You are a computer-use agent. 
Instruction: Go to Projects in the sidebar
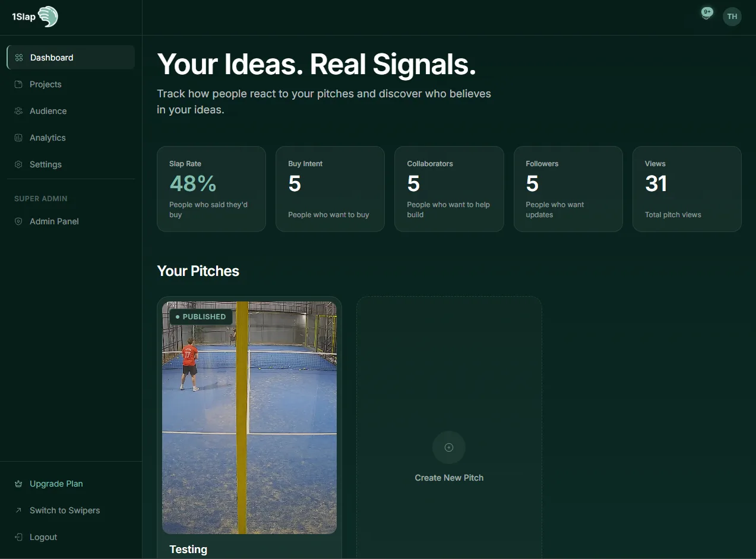71,84
